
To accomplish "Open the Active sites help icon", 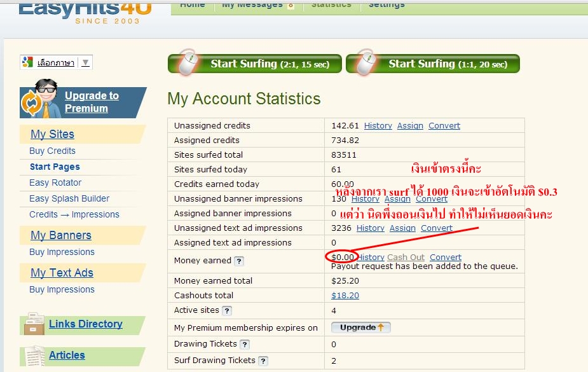I will point(227,310).
